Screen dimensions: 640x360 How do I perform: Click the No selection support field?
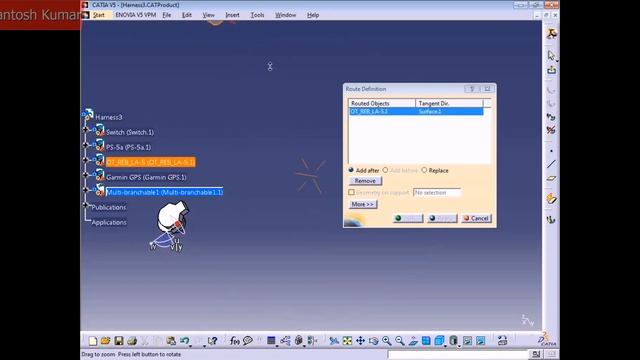437,192
